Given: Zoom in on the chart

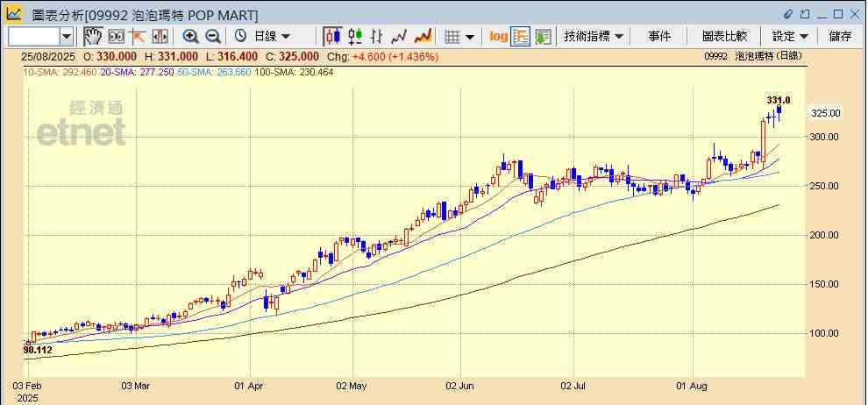Looking at the screenshot, I should tap(190, 37).
